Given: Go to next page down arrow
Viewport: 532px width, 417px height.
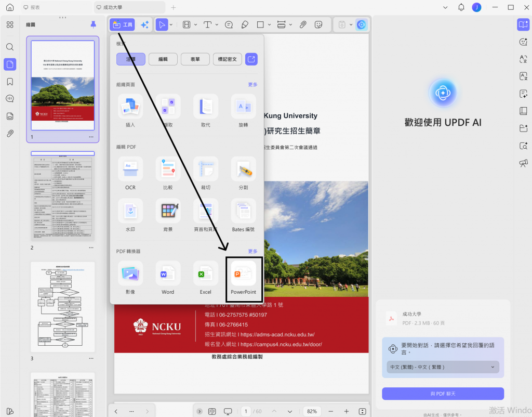Looking at the screenshot, I should 290,411.
